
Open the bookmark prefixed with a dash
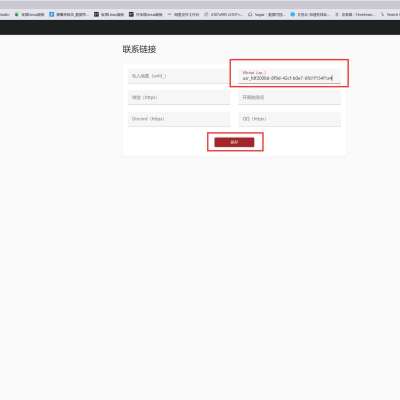[x=183, y=14]
